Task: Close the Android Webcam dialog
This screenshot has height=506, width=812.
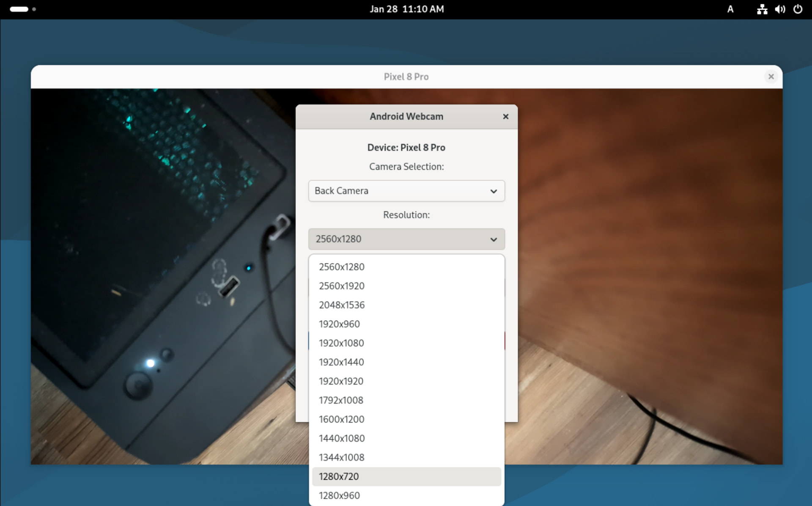Action: click(x=505, y=116)
